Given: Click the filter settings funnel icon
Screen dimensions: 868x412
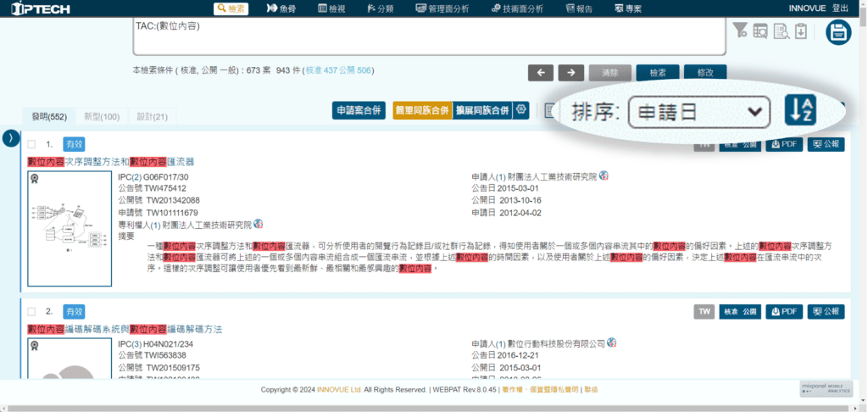Looking at the screenshot, I should point(740,31).
